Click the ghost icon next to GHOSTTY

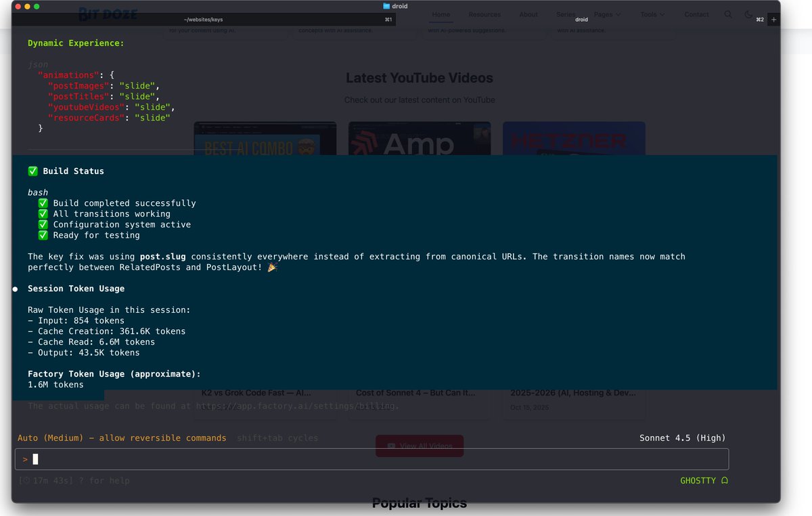(x=725, y=481)
